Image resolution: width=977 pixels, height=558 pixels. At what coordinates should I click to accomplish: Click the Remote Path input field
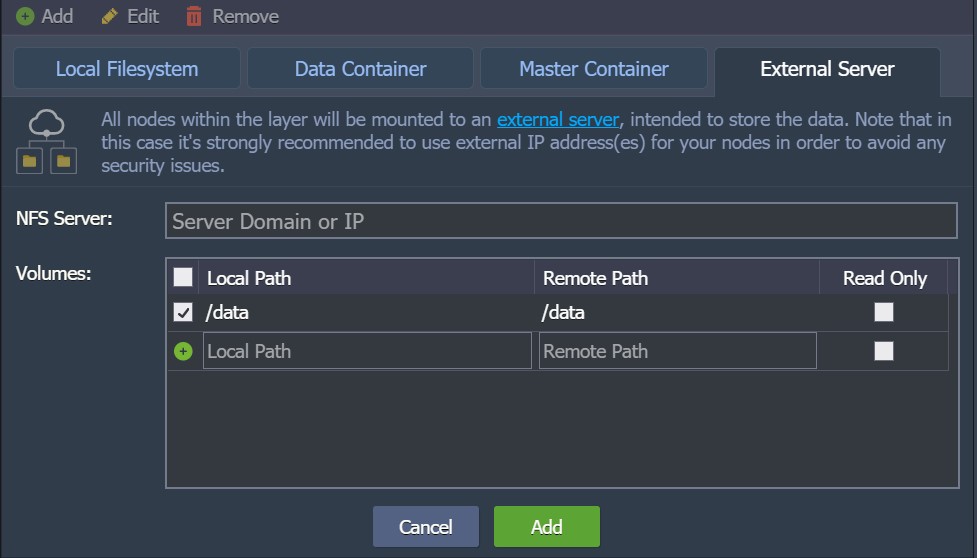(677, 351)
